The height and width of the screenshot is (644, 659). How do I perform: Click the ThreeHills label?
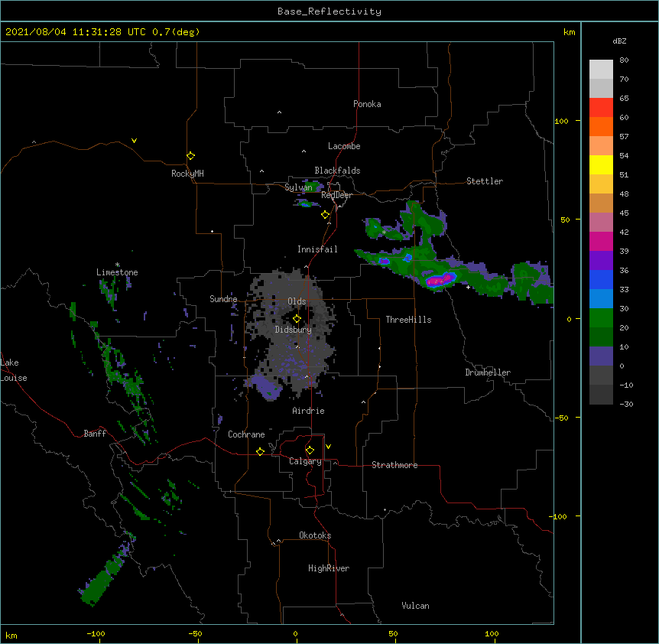coord(408,320)
